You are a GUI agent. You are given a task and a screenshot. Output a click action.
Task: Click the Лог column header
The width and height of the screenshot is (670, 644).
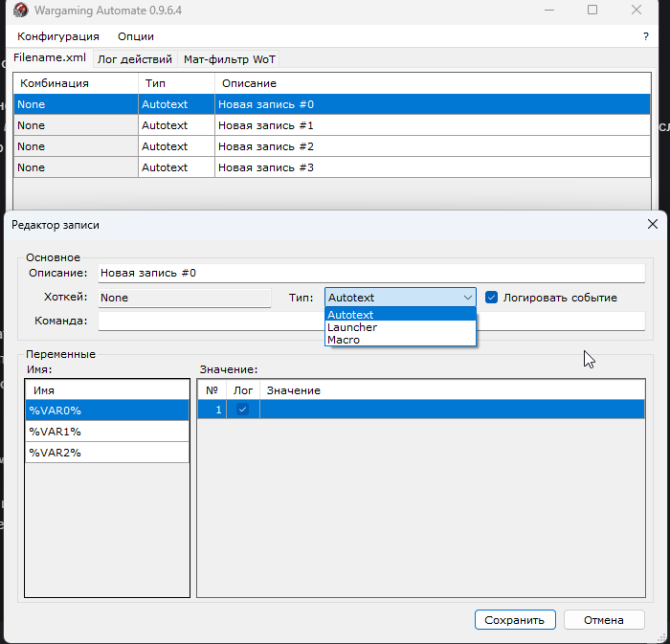click(243, 390)
